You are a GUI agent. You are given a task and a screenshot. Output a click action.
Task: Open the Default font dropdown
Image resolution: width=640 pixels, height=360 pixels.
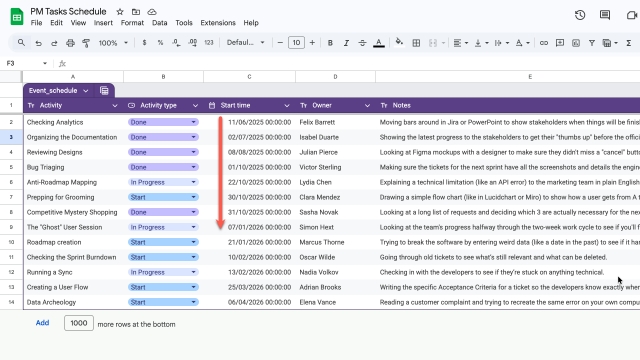(x=246, y=42)
